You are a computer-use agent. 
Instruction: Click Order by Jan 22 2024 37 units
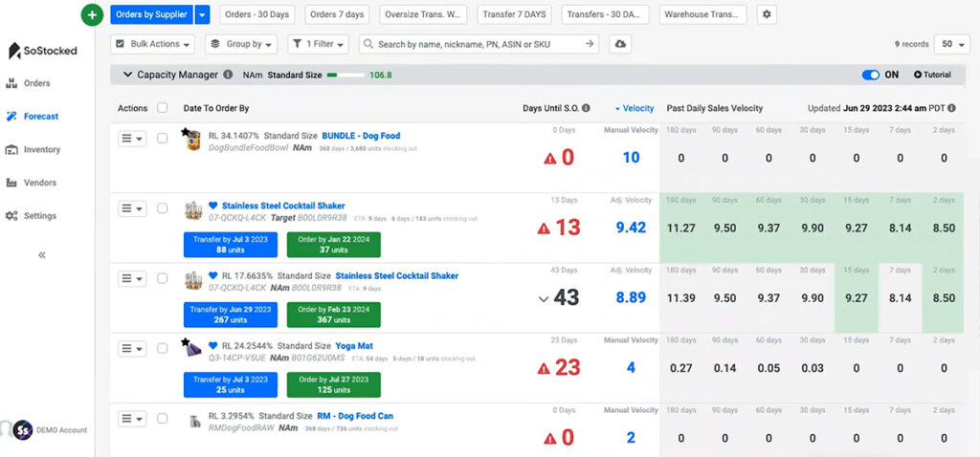point(333,244)
